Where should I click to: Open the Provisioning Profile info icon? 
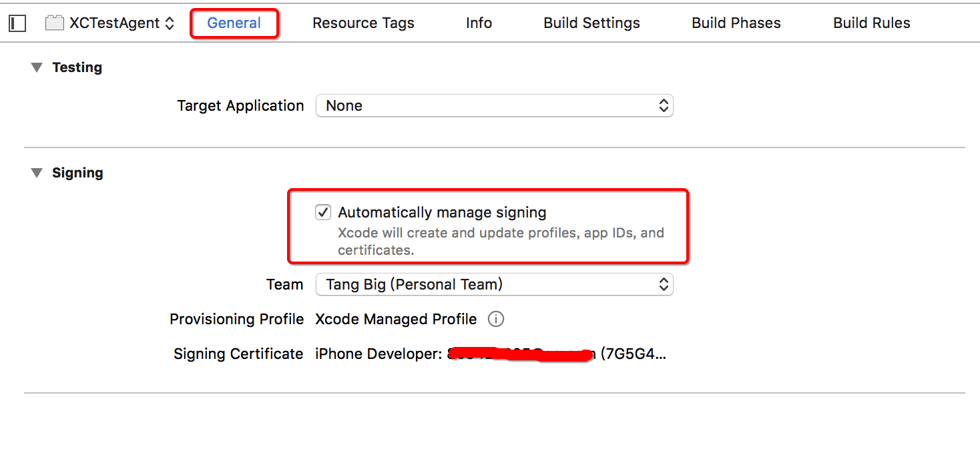coord(495,319)
